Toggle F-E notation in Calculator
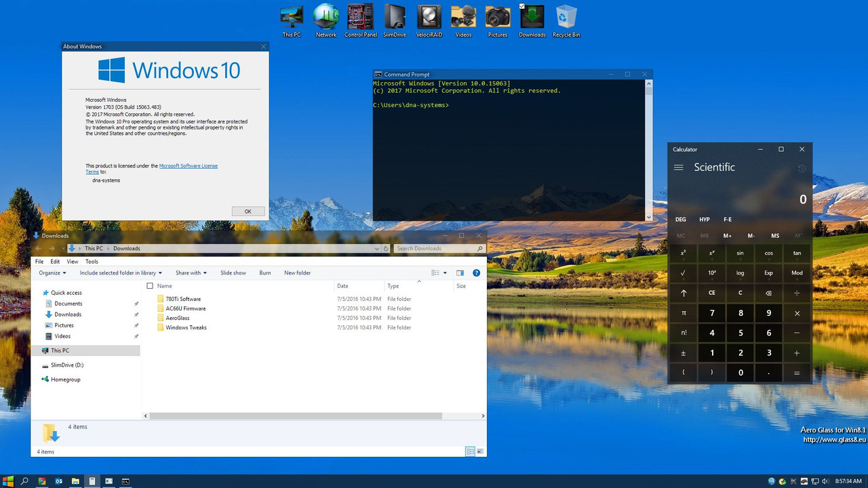Screen dimensions: 868x488 coord(728,220)
